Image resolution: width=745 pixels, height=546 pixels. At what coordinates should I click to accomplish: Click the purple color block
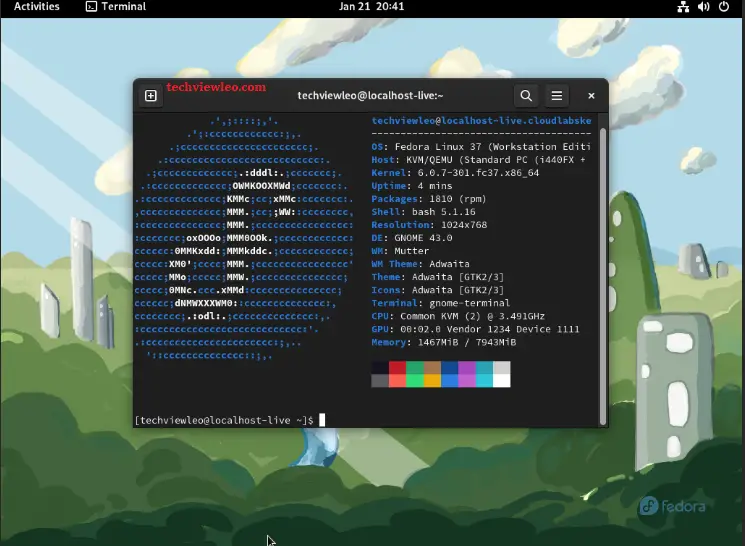point(467,367)
